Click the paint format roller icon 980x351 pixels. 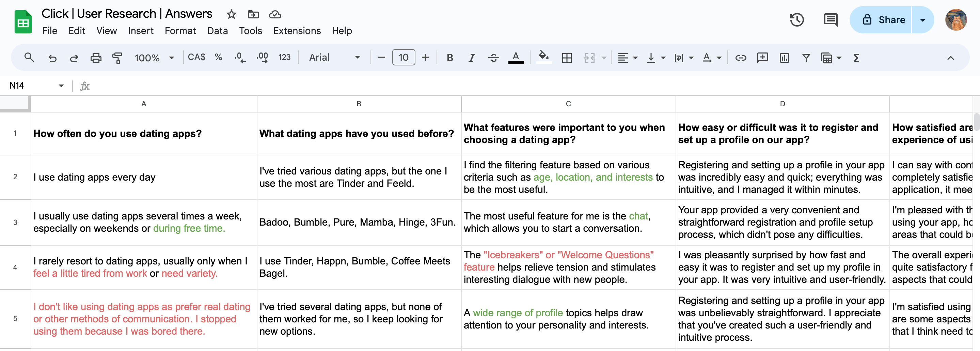tap(117, 58)
